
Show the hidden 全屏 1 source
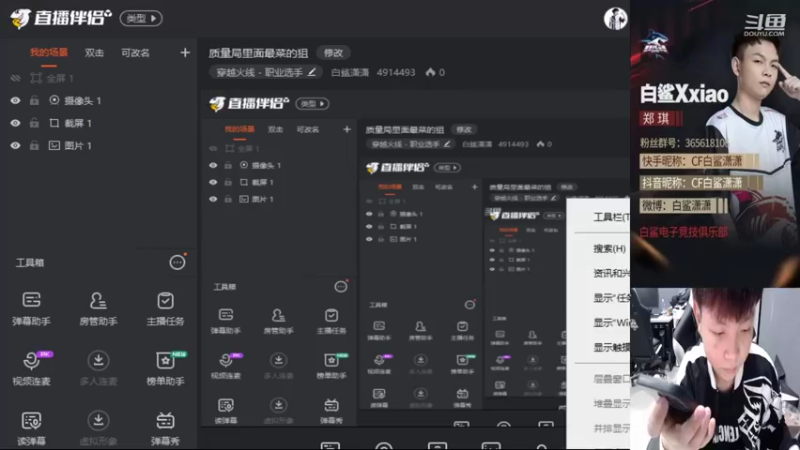(x=15, y=78)
